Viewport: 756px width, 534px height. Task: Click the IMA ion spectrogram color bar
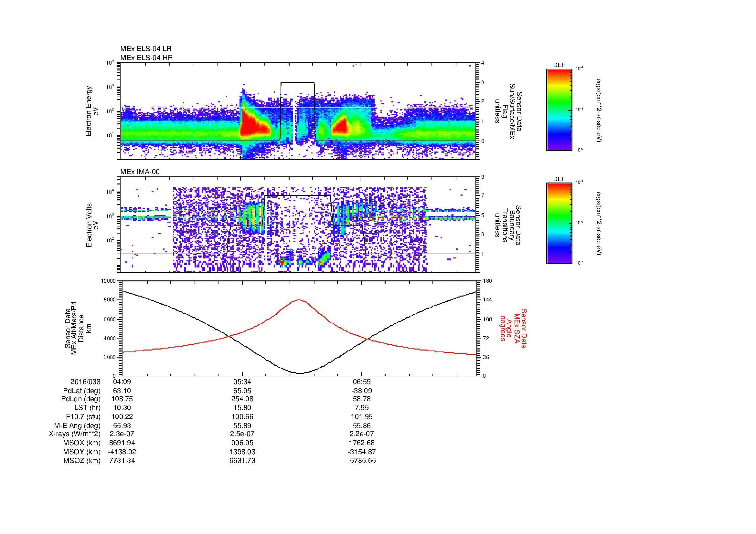559,224
